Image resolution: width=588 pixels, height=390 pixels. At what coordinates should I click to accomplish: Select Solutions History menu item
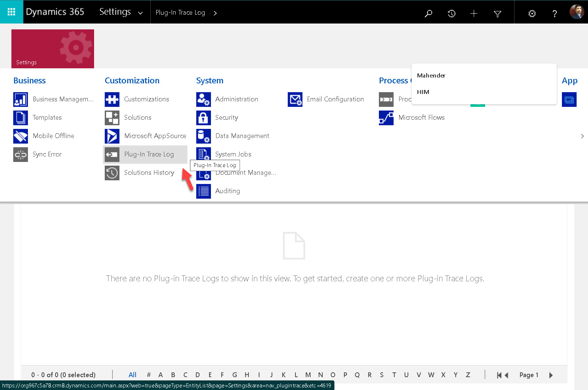[x=149, y=173]
